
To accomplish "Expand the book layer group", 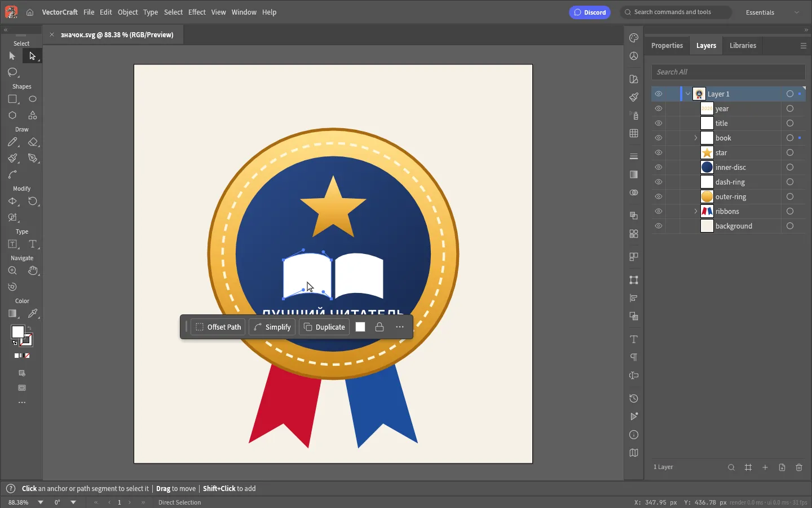I will pyautogui.click(x=695, y=138).
